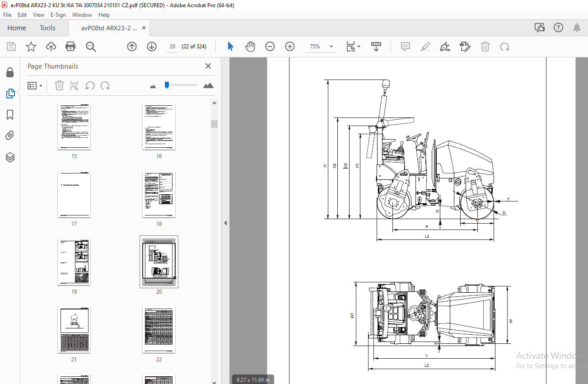Select the avP08td ARX23-2 document tab
Screen dimensions: 588x384
coord(109,28)
